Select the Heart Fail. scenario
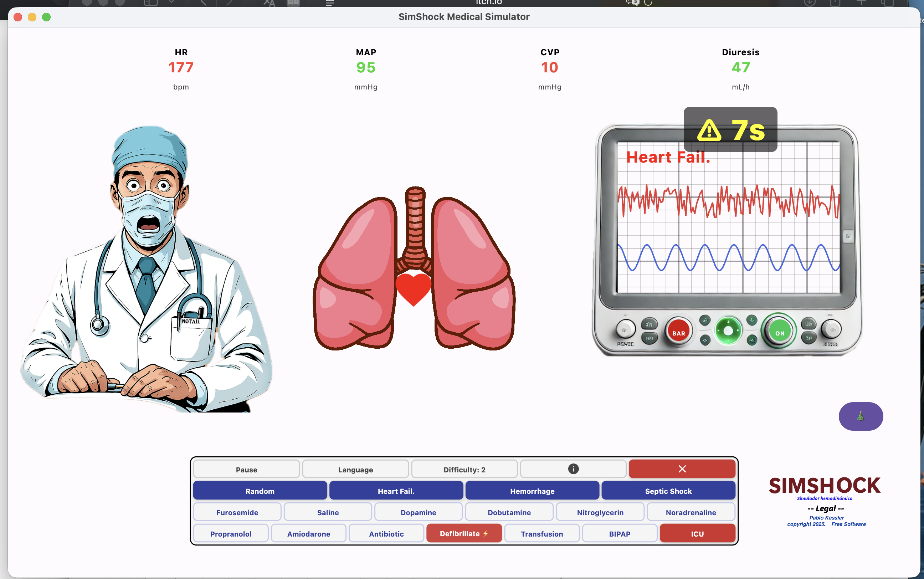Screen dimensions: 924x579 (x=396, y=491)
